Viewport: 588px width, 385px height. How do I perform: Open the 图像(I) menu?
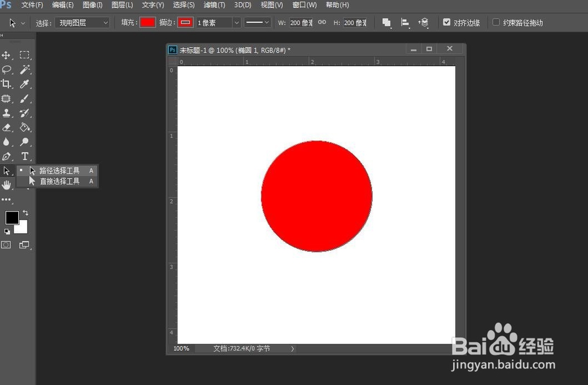[92, 5]
